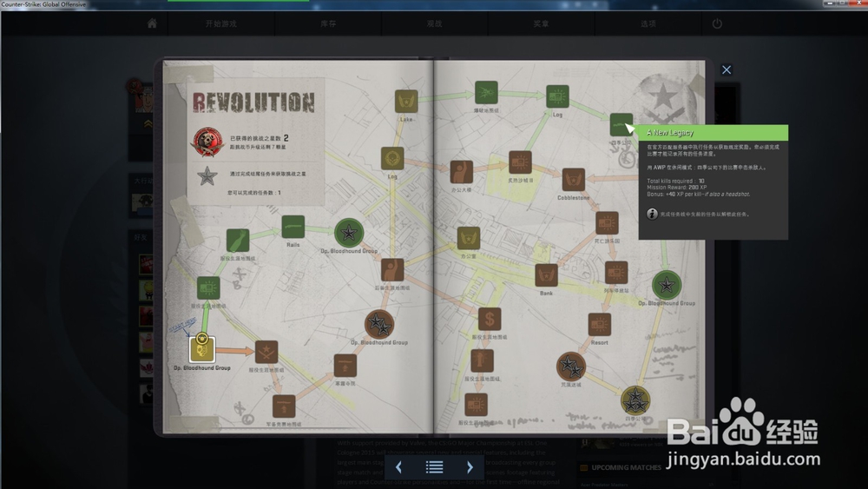Go to the home screen icon
Screen dimensions: 868x489
(152, 23)
